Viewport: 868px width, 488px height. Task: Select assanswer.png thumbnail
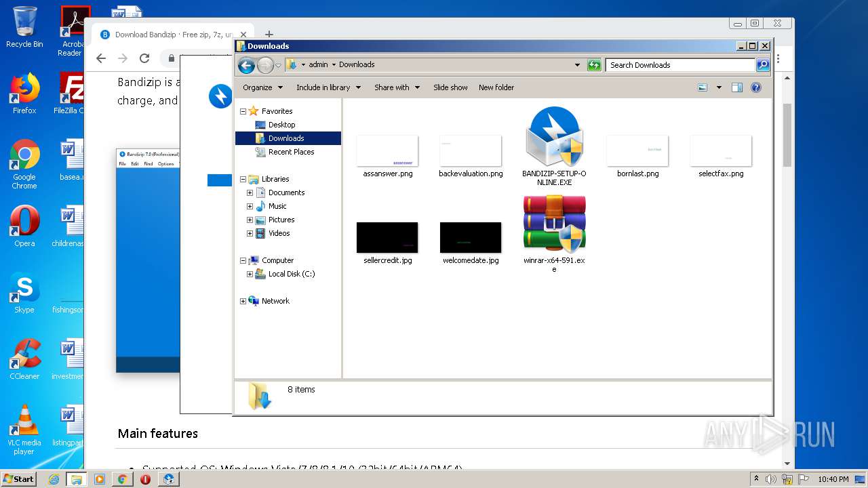[x=387, y=150]
